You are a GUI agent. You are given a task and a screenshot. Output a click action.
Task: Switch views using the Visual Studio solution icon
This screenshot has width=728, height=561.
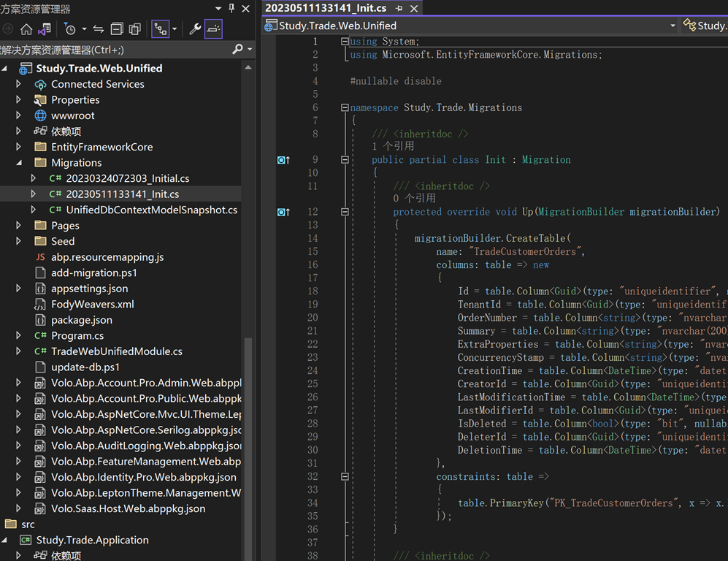[x=45, y=29]
